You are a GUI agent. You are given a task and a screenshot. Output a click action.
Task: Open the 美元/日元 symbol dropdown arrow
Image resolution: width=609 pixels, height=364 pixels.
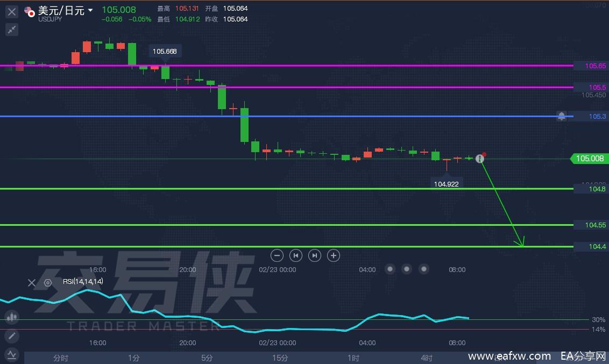point(90,10)
